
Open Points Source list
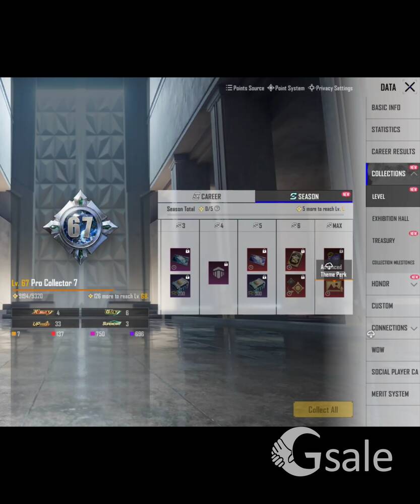(245, 88)
